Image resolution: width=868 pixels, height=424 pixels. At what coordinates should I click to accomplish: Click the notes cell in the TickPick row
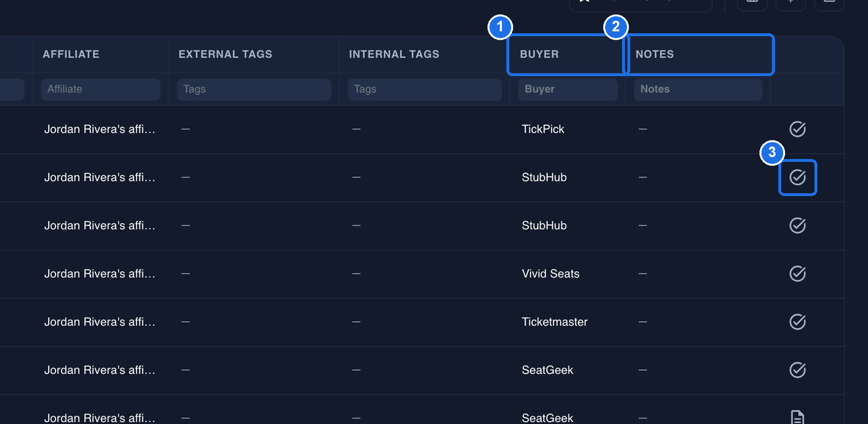click(x=698, y=129)
